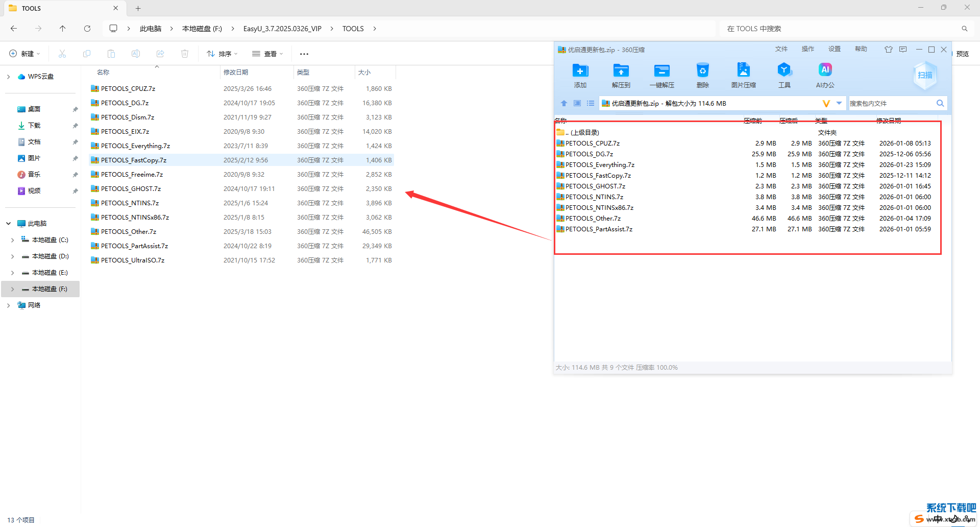Image resolution: width=980 pixels, height=527 pixels.
Task: Click the 新建 (New) button
Action: tap(24, 54)
